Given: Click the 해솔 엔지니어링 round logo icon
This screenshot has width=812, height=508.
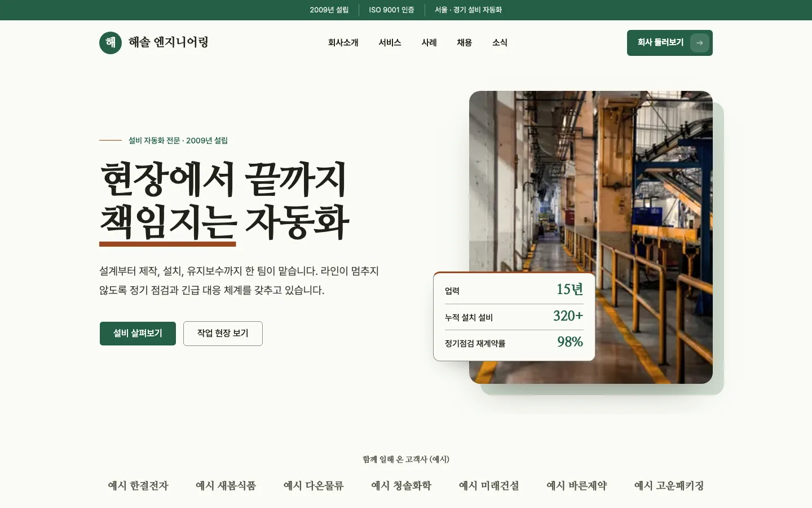Looking at the screenshot, I should (111, 43).
